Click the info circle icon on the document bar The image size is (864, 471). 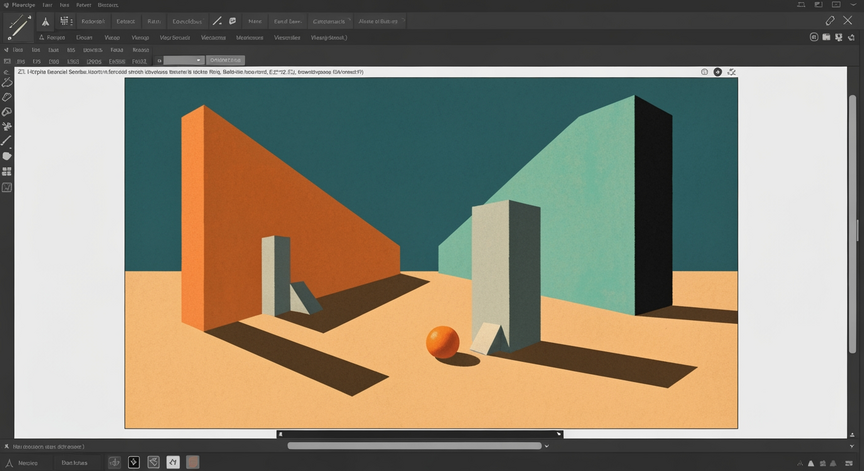pos(704,72)
